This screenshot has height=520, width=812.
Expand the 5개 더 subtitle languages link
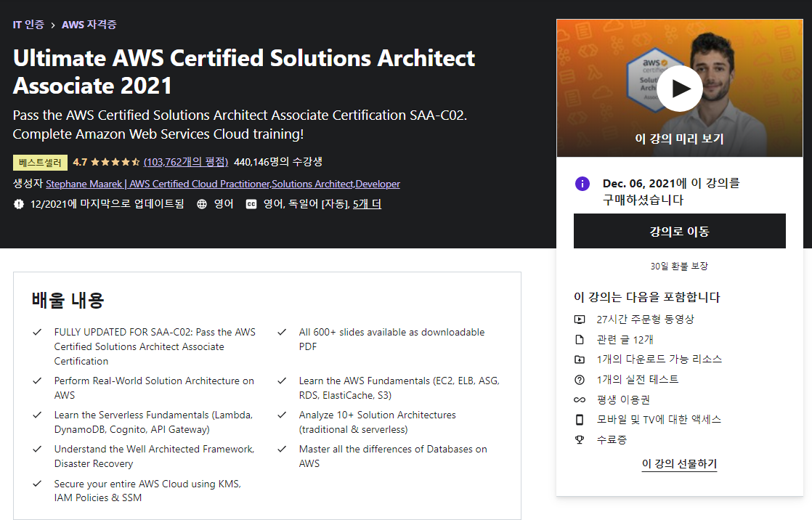coord(367,204)
